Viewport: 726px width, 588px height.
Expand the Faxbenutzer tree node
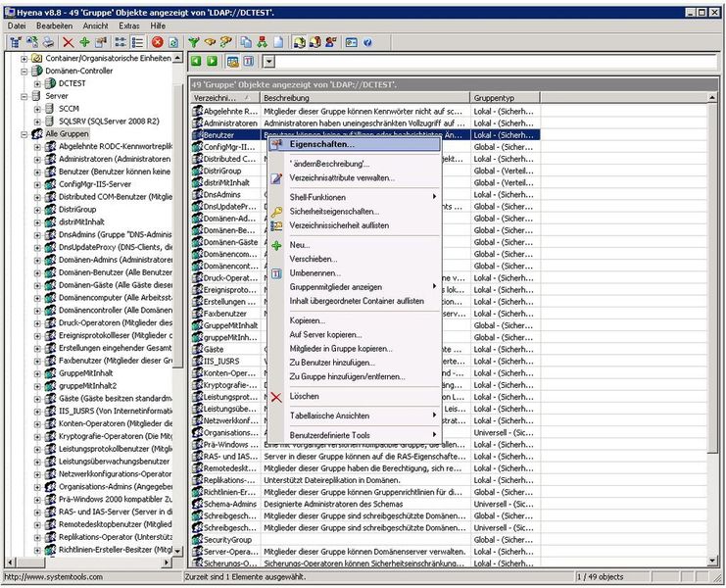[37, 361]
